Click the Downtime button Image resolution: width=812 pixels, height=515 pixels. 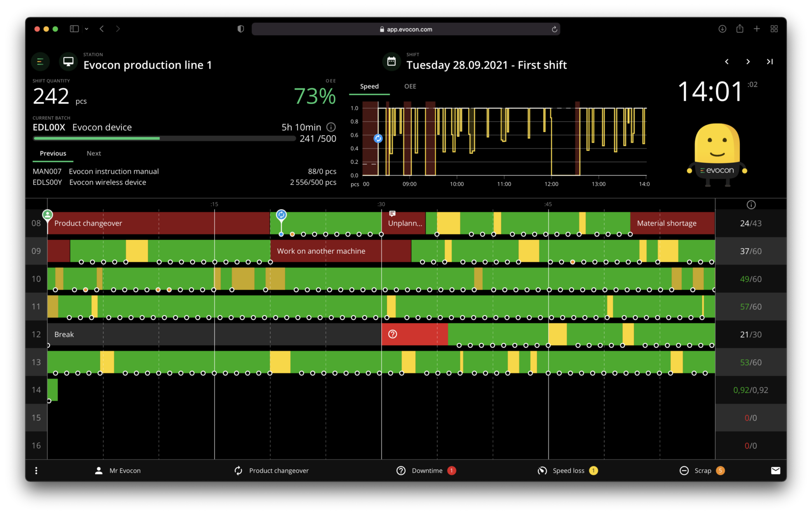(426, 471)
